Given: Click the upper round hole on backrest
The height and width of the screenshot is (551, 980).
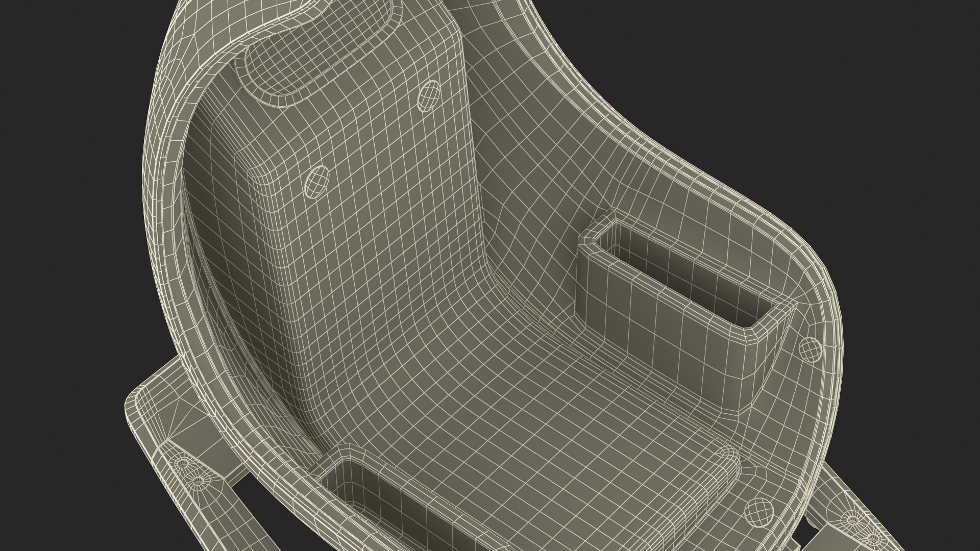Looking at the screenshot, I should tap(428, 95).
